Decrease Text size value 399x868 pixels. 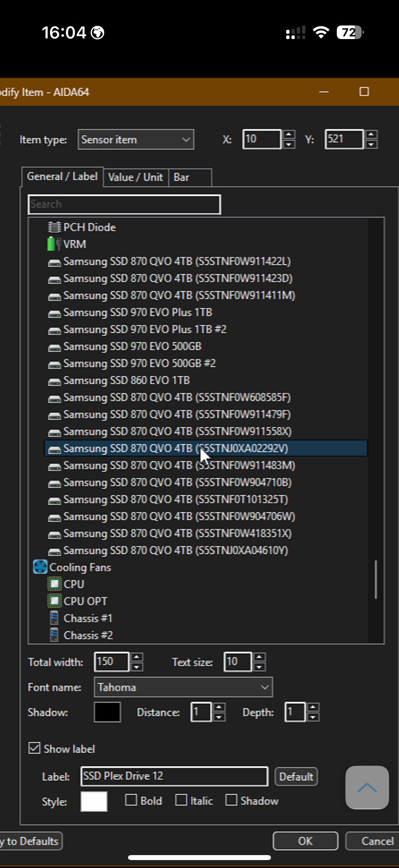(259, 667)
